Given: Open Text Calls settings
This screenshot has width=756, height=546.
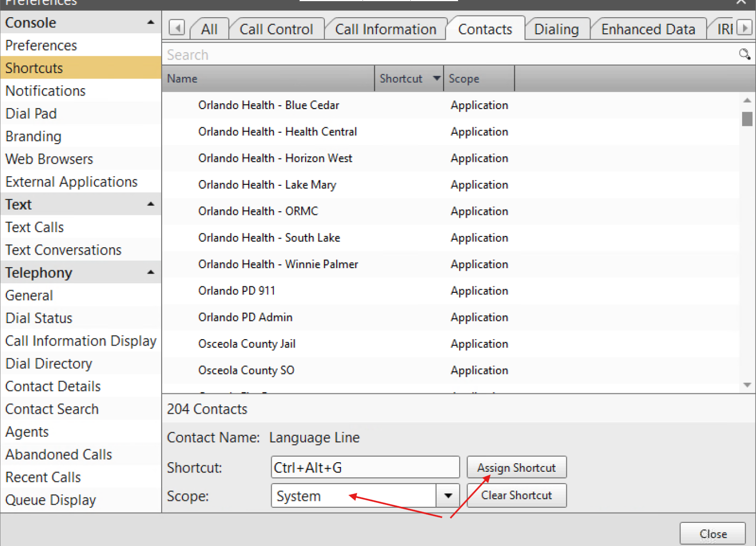Looking at the screenshot, I should [x=81, y=227].
